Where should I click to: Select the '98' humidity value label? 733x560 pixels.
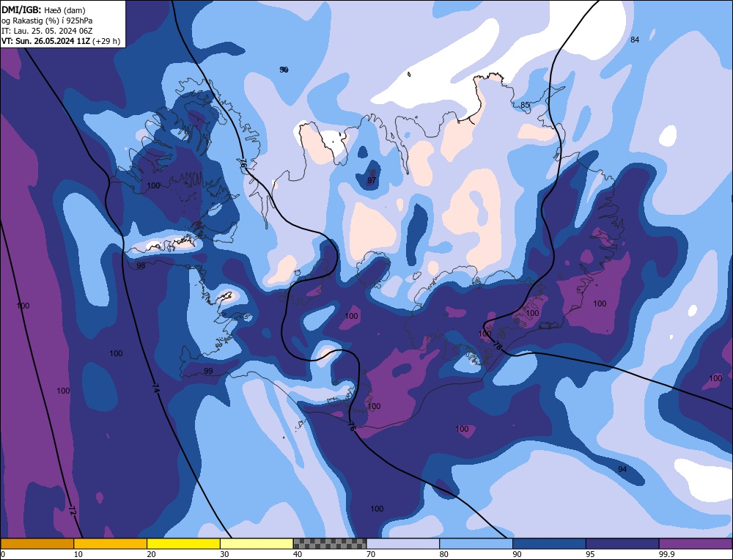(x=141, y=265)
